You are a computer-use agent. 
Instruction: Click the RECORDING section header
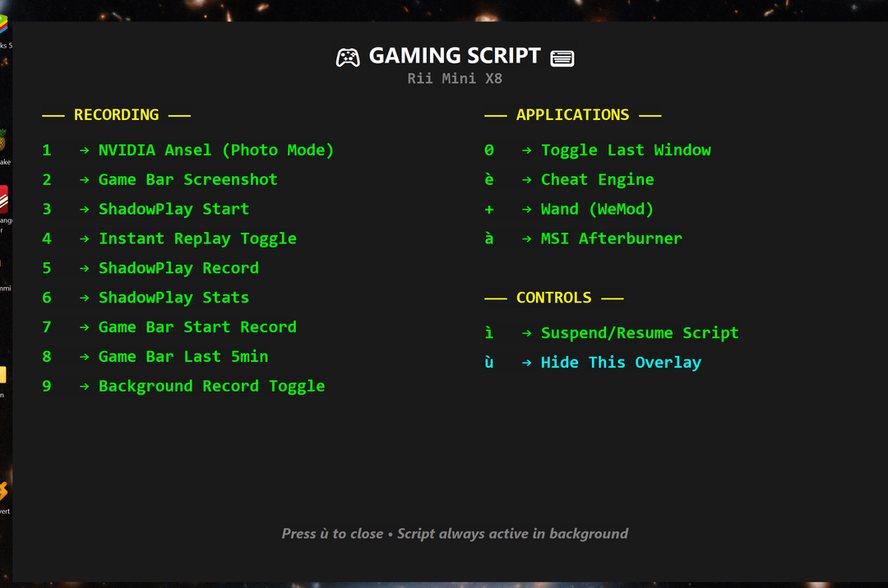(116, 115)
